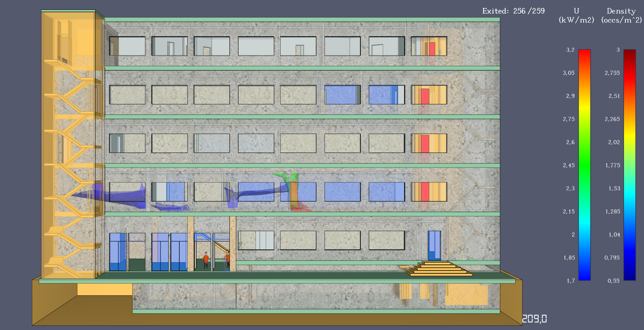Select the occupant standing beside the ground-floor staircase
644x330 pixels.
point(227,260)
